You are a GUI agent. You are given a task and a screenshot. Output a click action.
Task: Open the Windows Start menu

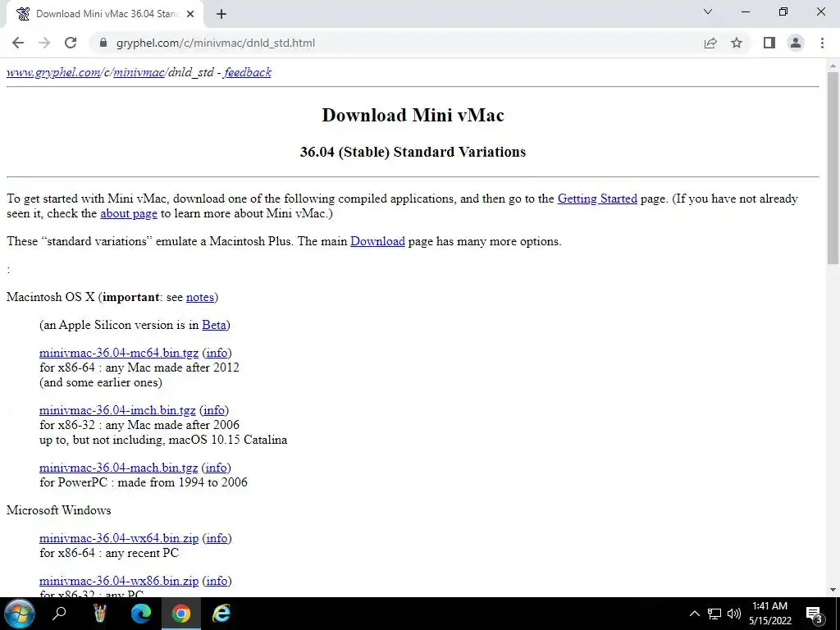point(20,614)
